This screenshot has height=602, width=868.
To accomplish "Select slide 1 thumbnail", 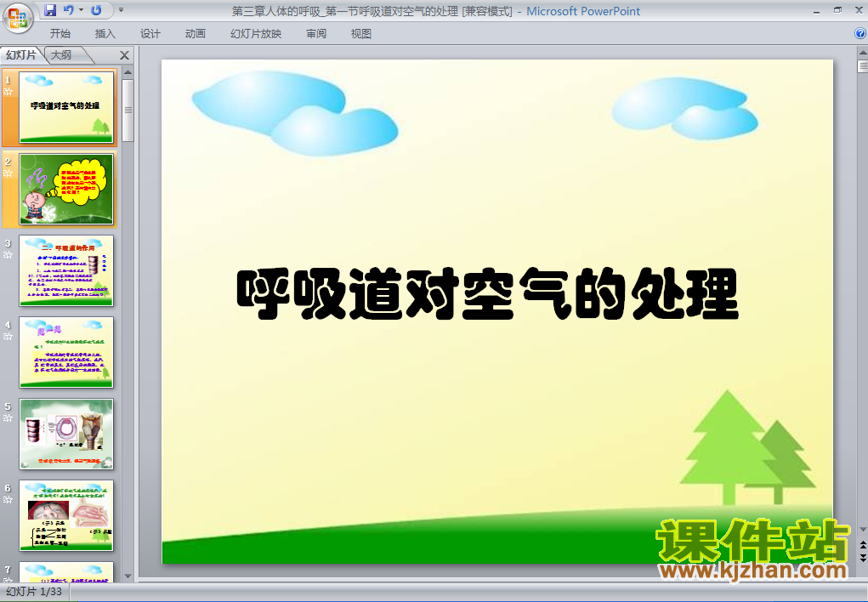I will point(66,107).
